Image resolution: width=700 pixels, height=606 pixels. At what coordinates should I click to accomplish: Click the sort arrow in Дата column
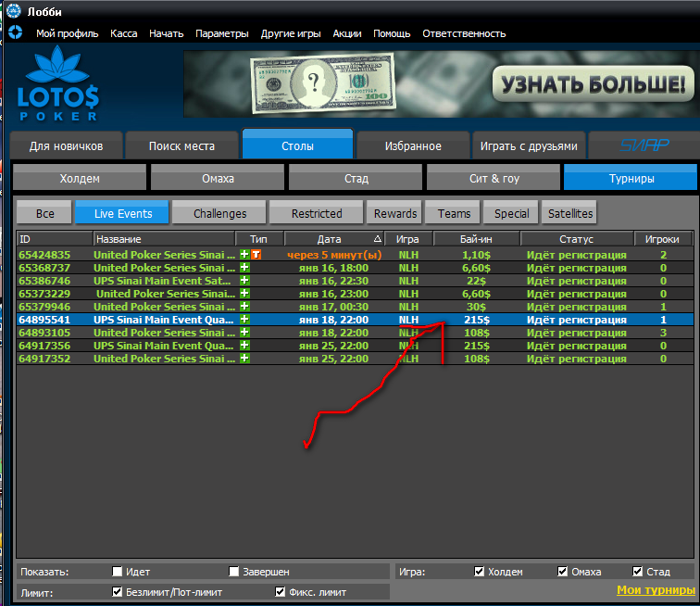[x=377, y=239]
